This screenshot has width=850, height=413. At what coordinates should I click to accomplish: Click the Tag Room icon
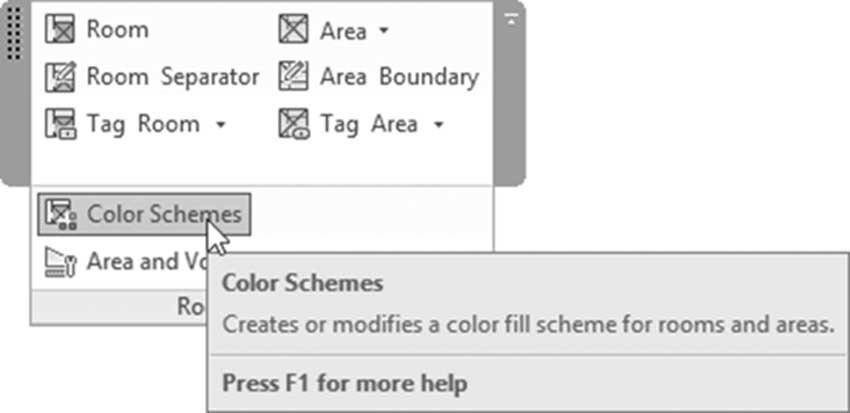pyautogui.click(x=60, y=124)
